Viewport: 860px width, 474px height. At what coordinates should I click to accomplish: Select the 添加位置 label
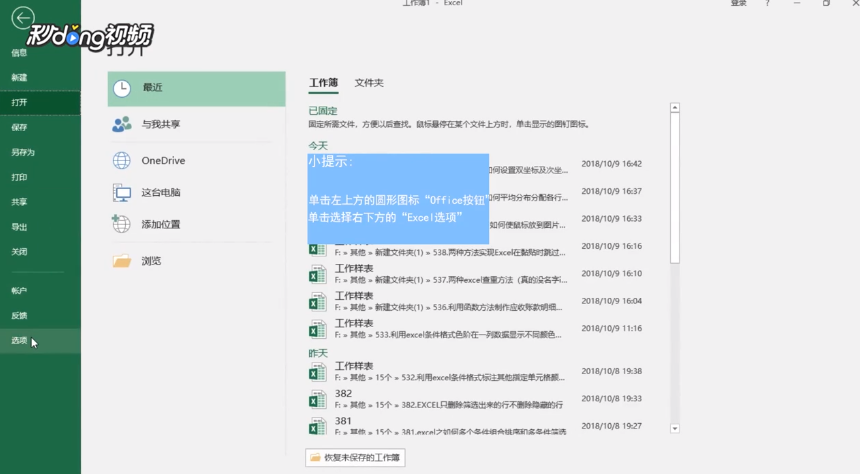point(161,224)
